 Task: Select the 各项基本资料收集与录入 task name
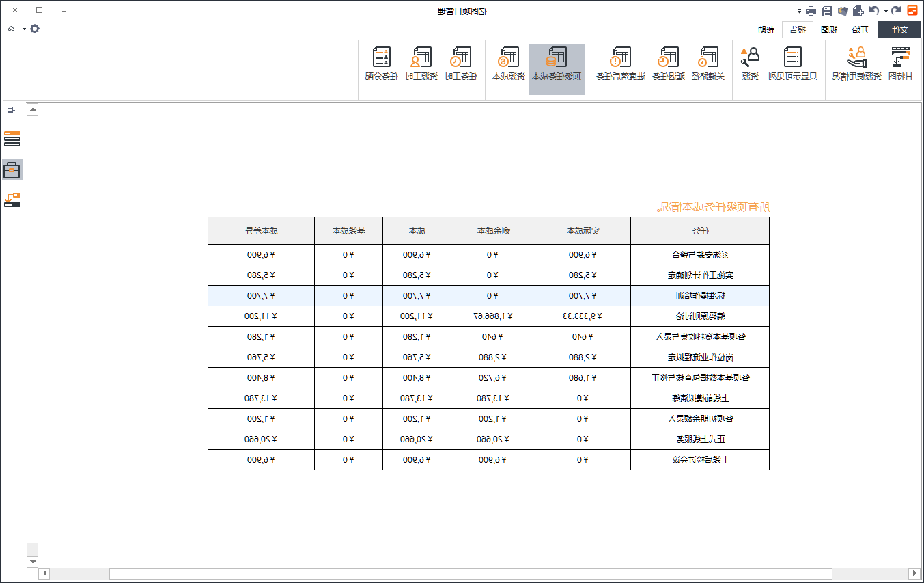click(700, 336)
